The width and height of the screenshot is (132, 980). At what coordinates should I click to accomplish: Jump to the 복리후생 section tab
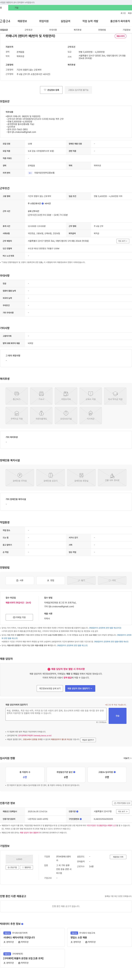(77, 30)
